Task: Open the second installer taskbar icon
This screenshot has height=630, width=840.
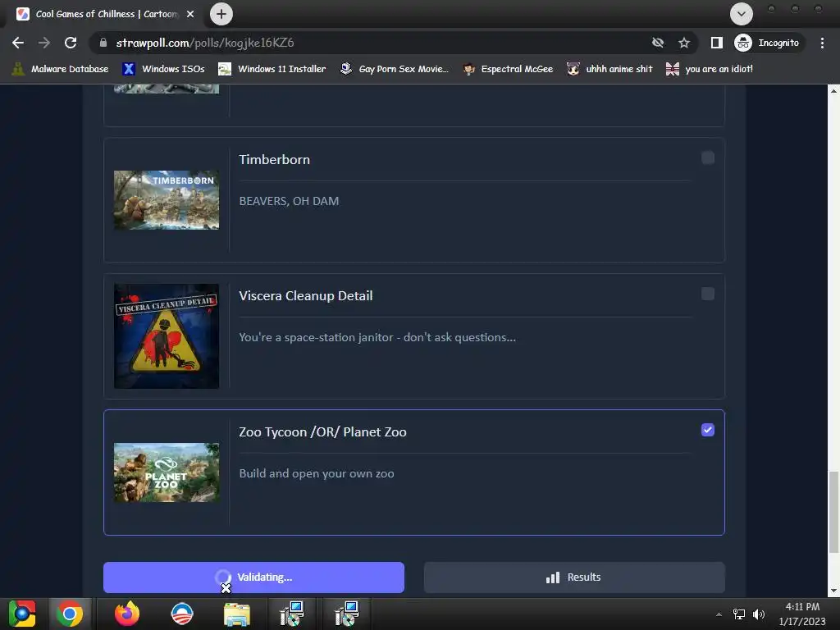Action: pyautogui.click(x=347, y=614)
